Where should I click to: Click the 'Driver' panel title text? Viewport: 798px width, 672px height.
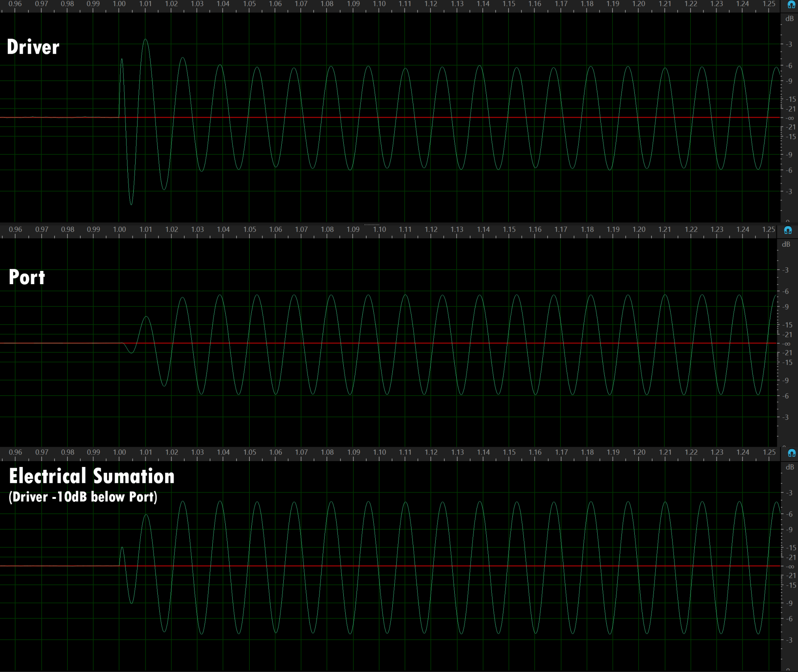coord(33,47)
